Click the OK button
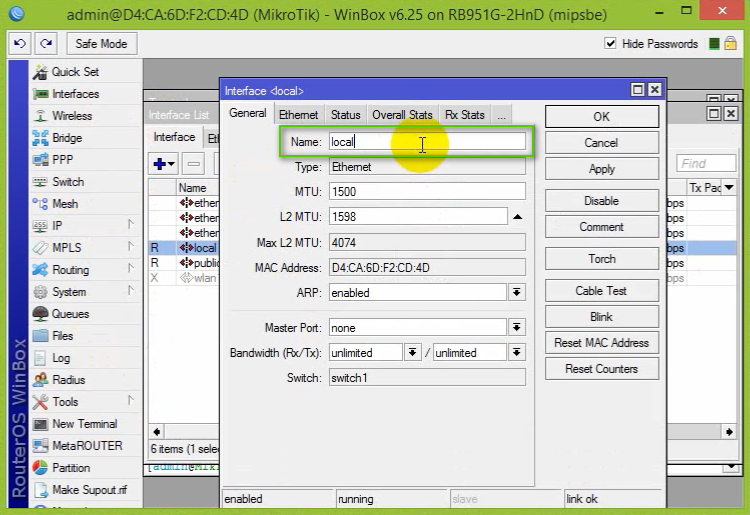 pos(602,117)
